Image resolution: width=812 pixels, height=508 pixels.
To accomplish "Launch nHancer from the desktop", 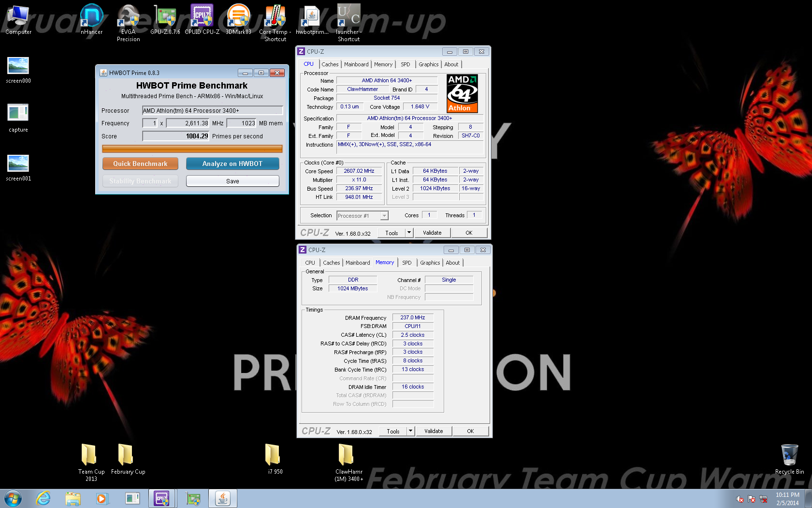I will (91, 19).
